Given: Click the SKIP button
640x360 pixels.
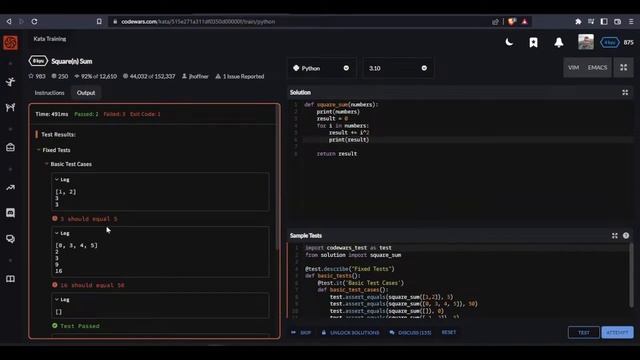Looking at the screenshot, I should pyautogui.click(x=301, y=333).
